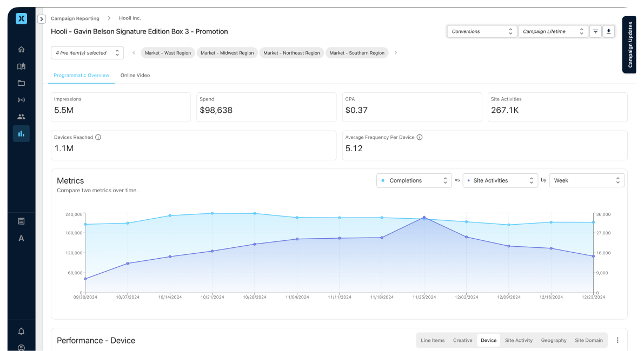Switch to Programmatic Overview tab
This screenshot has height=351, width=644.
pos(81,76)
